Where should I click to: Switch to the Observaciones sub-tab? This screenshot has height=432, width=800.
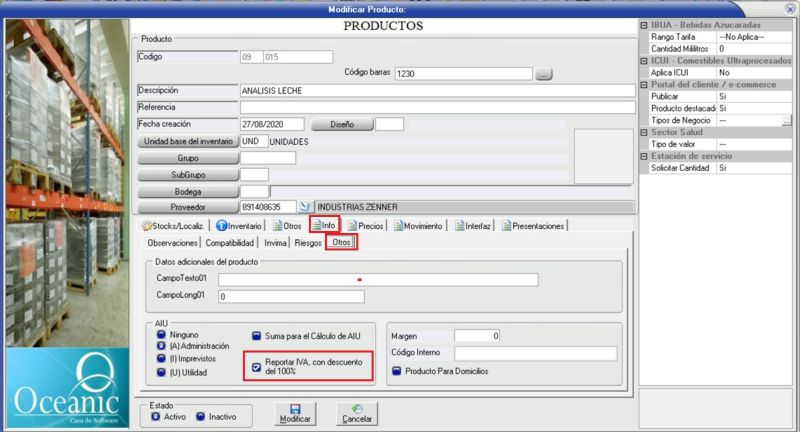[x=172, y=243]
